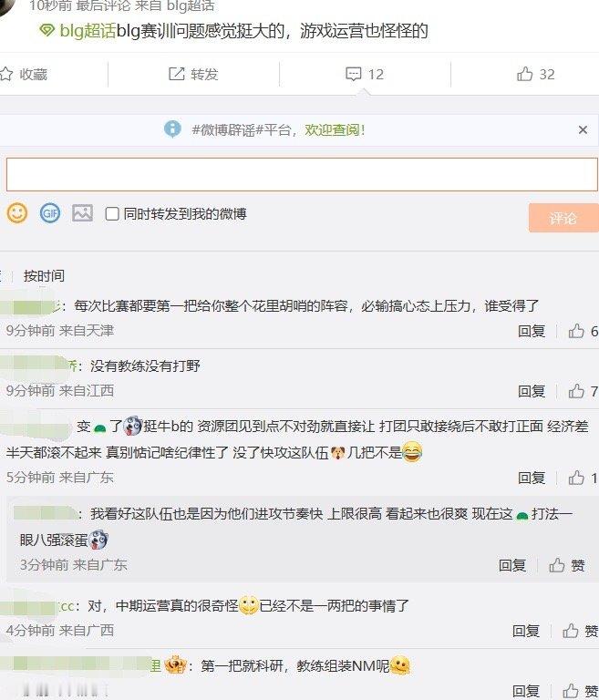Like the post with 32 likes
This screenshot has height=700, width=599.
(x=525, y=74)
